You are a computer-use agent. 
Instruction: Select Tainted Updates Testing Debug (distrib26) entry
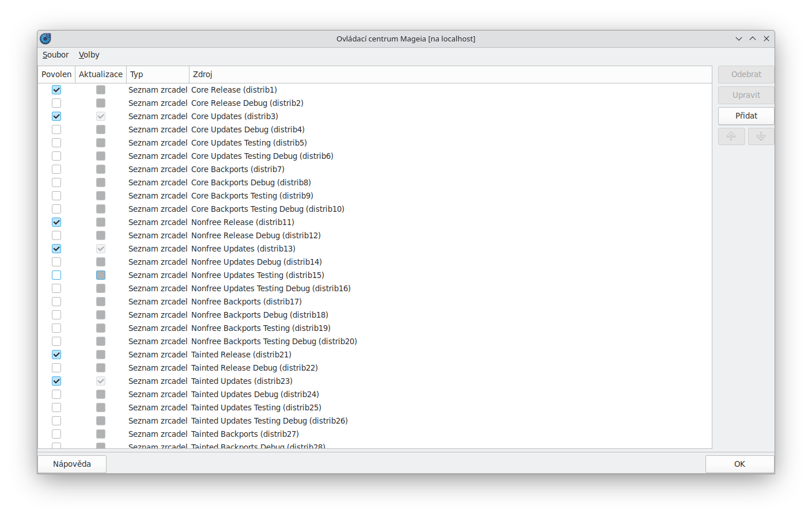click(270, 421)
